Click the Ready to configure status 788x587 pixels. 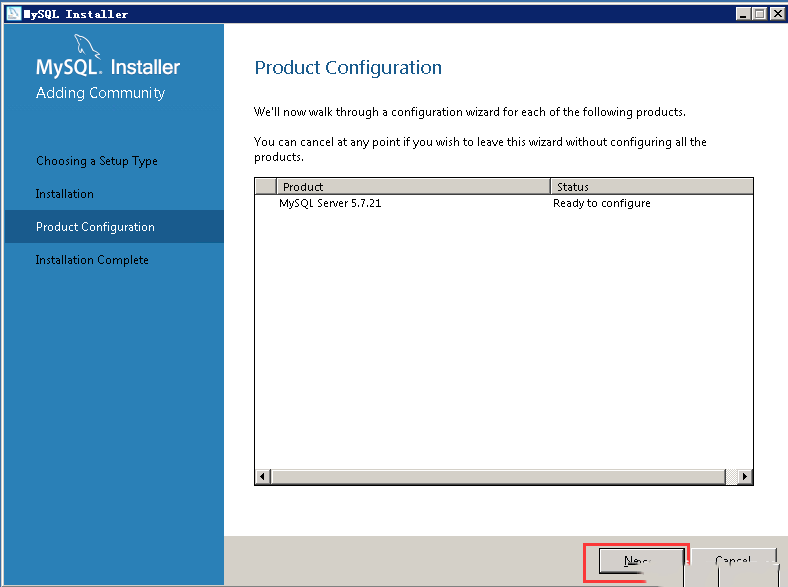(602, 203)
